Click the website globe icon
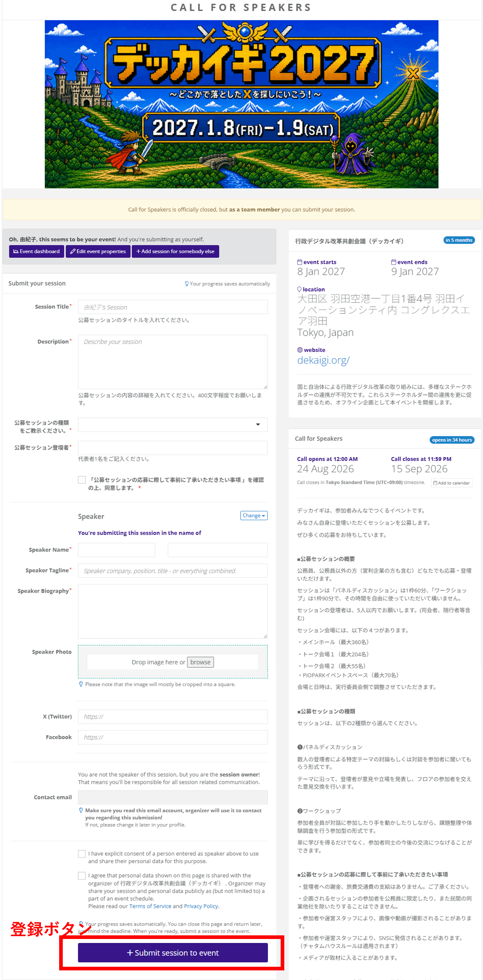The width and height of the screenshot is (483, 980). [x=300, y=350]
